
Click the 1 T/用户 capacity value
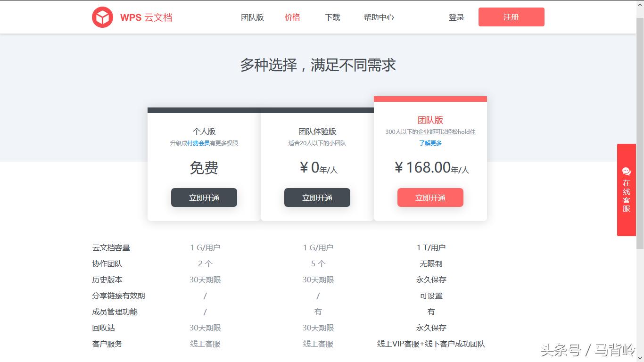pyautogui.click(x=431, y=247)
